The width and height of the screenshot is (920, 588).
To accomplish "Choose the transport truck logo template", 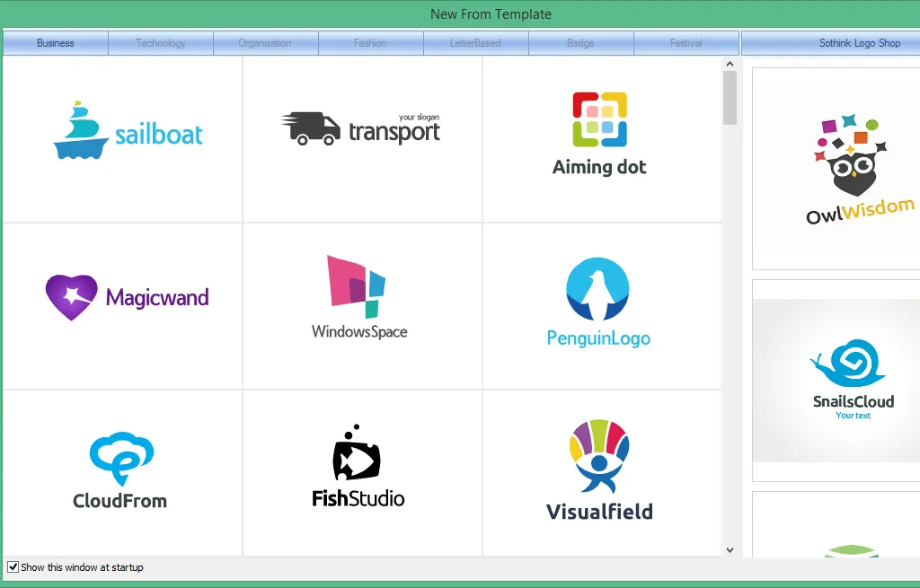I will (363, 139).
